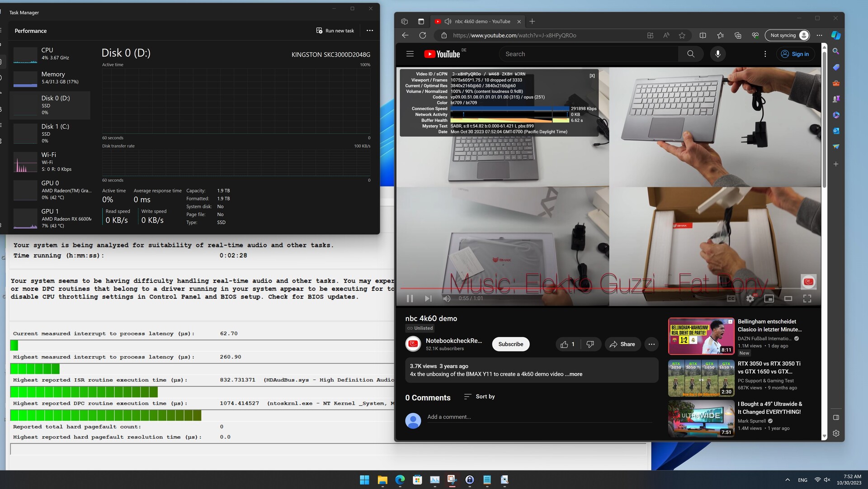Pause the playing video
The image size is (868, 489).
[410, 299]
